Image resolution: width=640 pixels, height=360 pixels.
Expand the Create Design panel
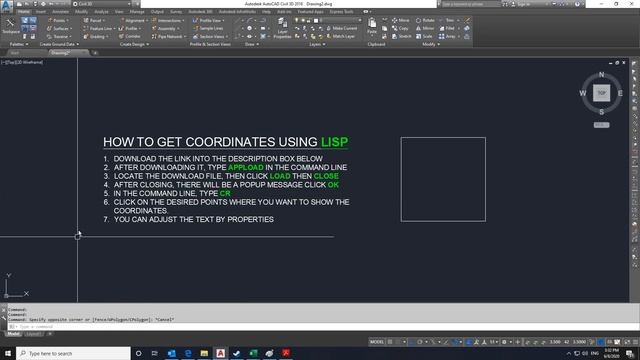coord(134,44)
